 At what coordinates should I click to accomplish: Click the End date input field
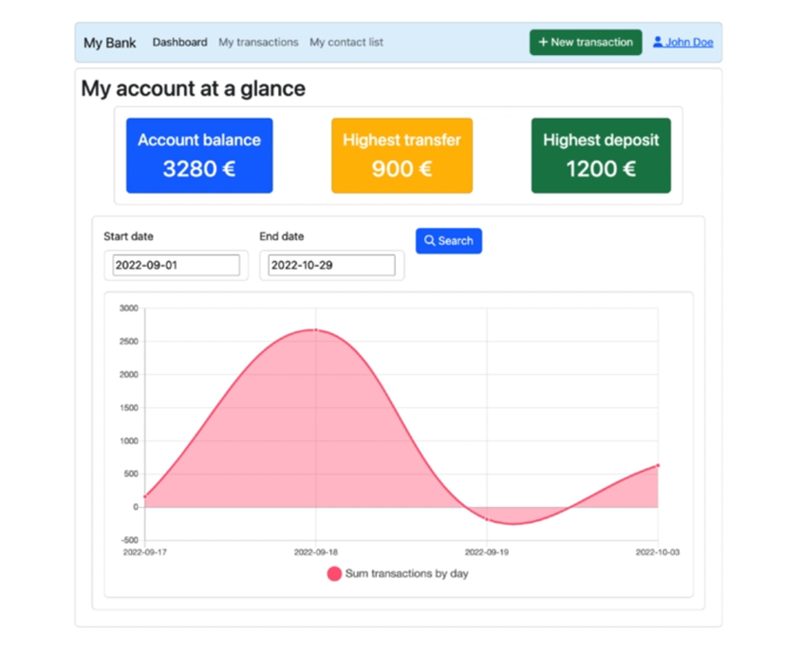point(331,265)
